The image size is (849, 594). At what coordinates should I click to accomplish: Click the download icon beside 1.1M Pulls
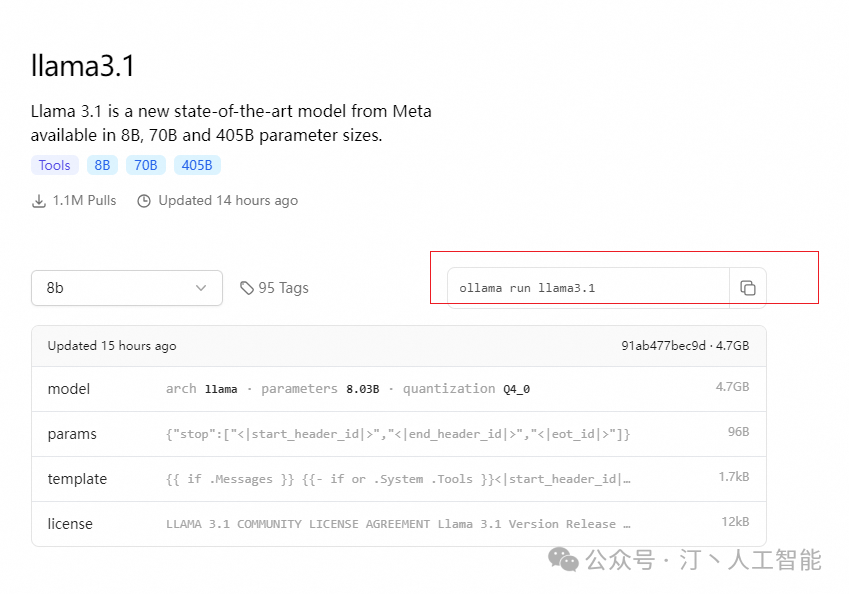[x=39, y=201]
